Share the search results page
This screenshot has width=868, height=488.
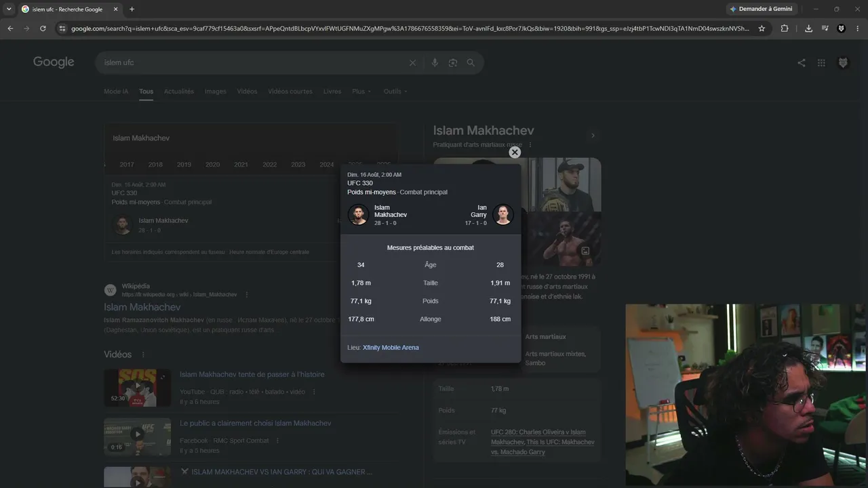coord(802,63)
